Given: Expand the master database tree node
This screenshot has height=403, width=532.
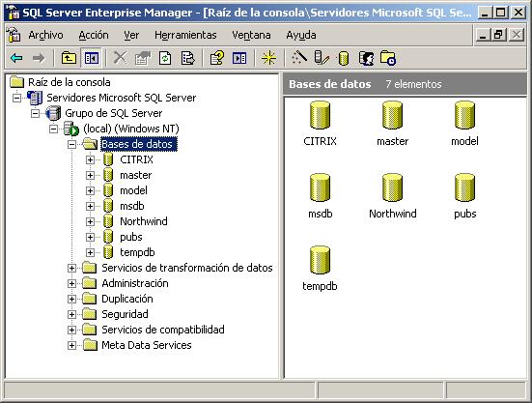Looking at the screenshot, I should (90, 175).
